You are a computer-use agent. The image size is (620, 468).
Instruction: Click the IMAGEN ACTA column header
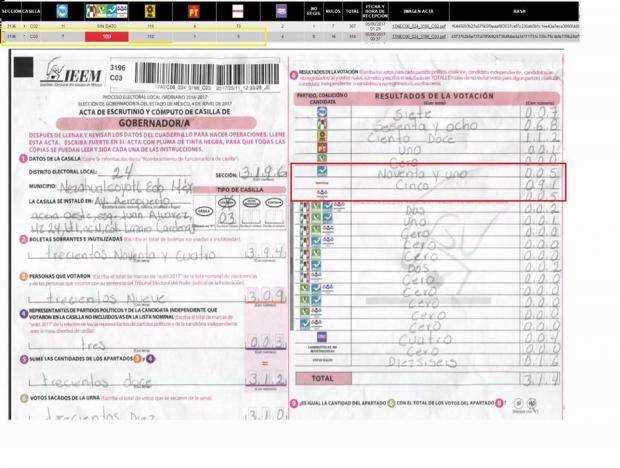pyautogui.click(x=418, y=11)
